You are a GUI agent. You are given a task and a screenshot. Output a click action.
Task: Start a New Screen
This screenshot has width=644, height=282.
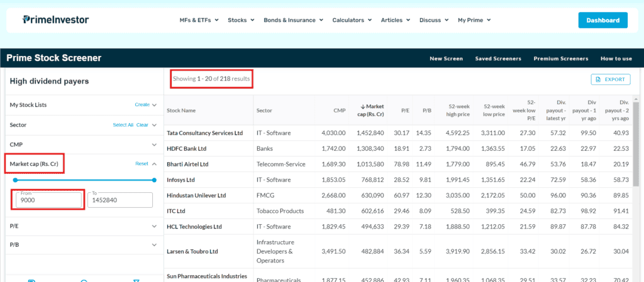446,58
